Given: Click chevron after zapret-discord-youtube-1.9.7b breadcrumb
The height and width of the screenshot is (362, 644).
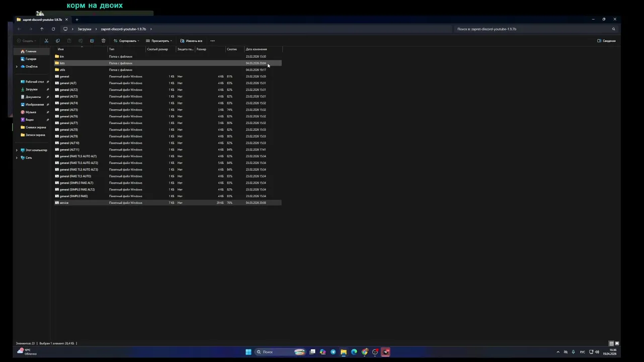Looking at the screenshot, I should tap(151, 29).
